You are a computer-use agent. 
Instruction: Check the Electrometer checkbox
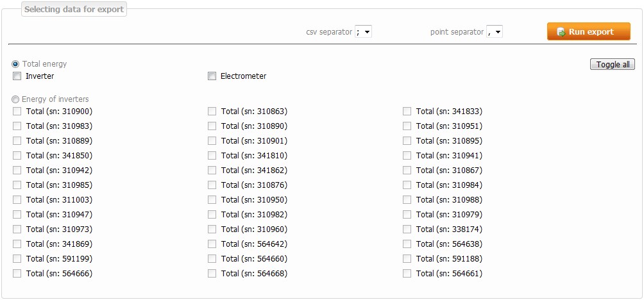tap(212, 76)
